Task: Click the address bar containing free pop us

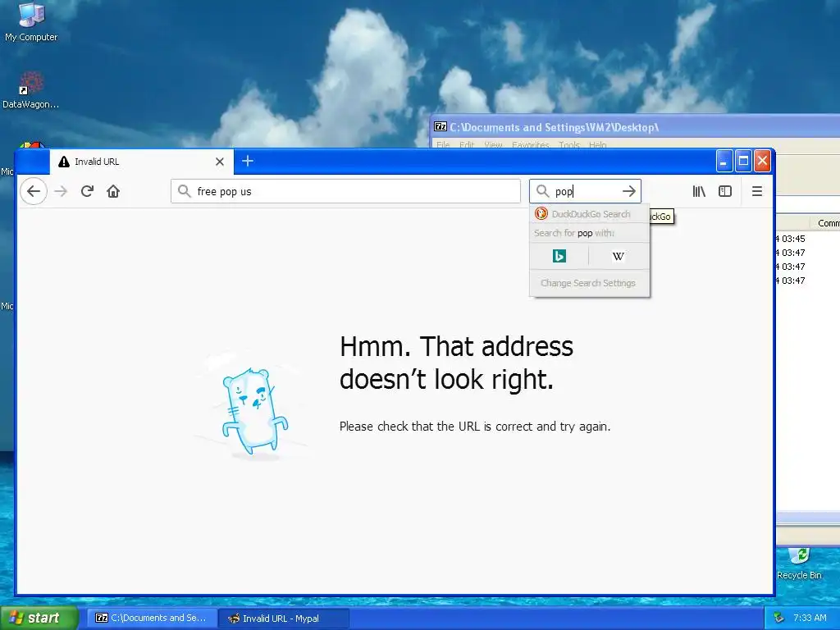Action: pyautogui.click(x=345, y=191)
